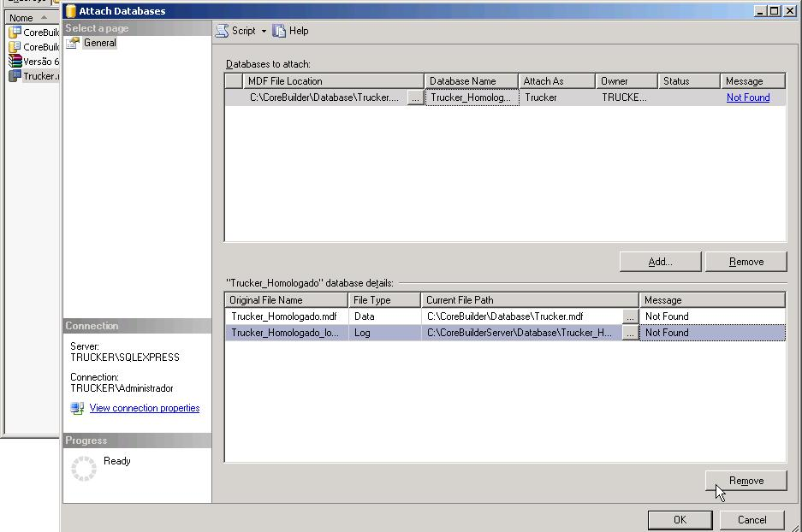Click Remove under database details
Image resolution: width=802 pixels, height=532 pixels.
746,481
